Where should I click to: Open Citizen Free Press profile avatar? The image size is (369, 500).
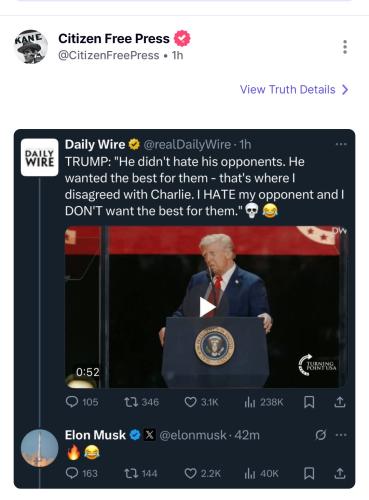31,47
